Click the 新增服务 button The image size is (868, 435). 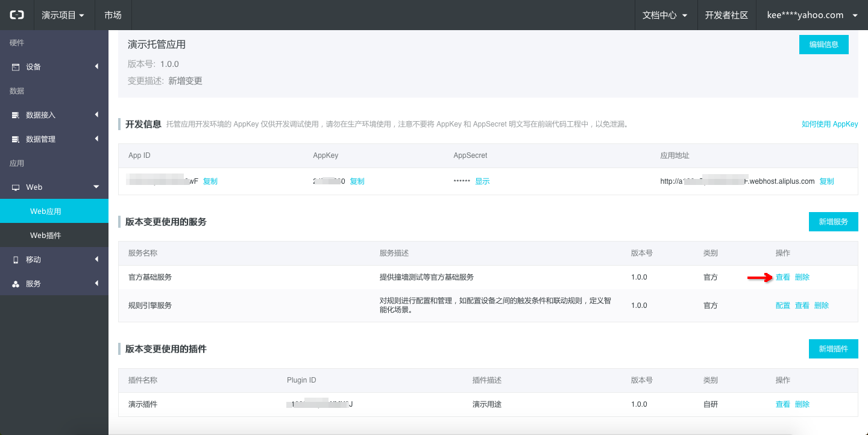click(833, 222)
